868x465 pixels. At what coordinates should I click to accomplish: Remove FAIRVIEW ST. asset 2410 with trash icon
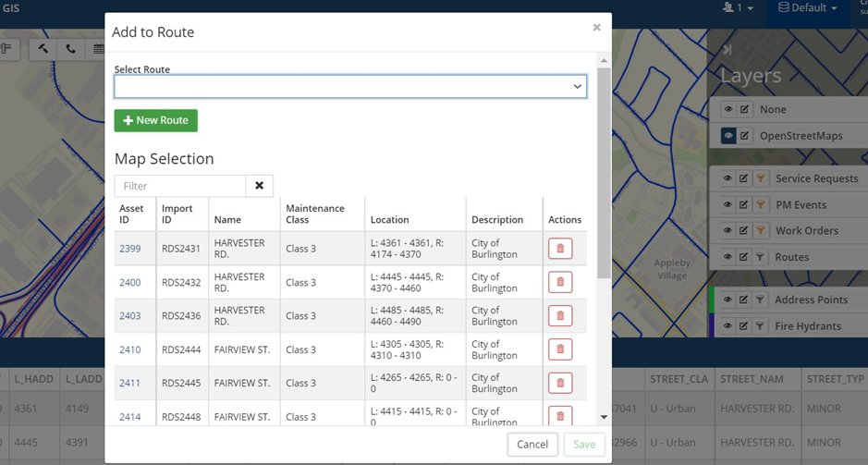[560, 349]
